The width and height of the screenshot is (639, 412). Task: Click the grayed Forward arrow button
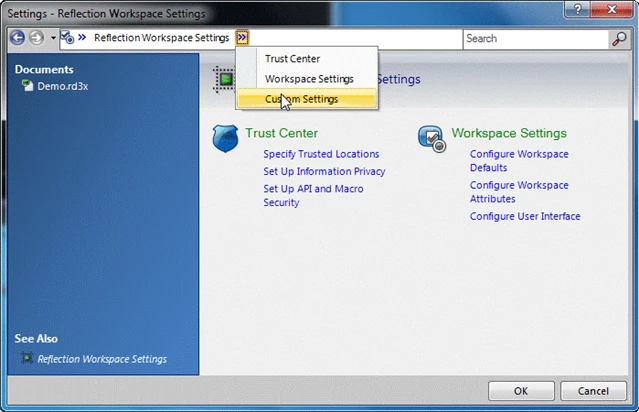[x=36, y=38]
